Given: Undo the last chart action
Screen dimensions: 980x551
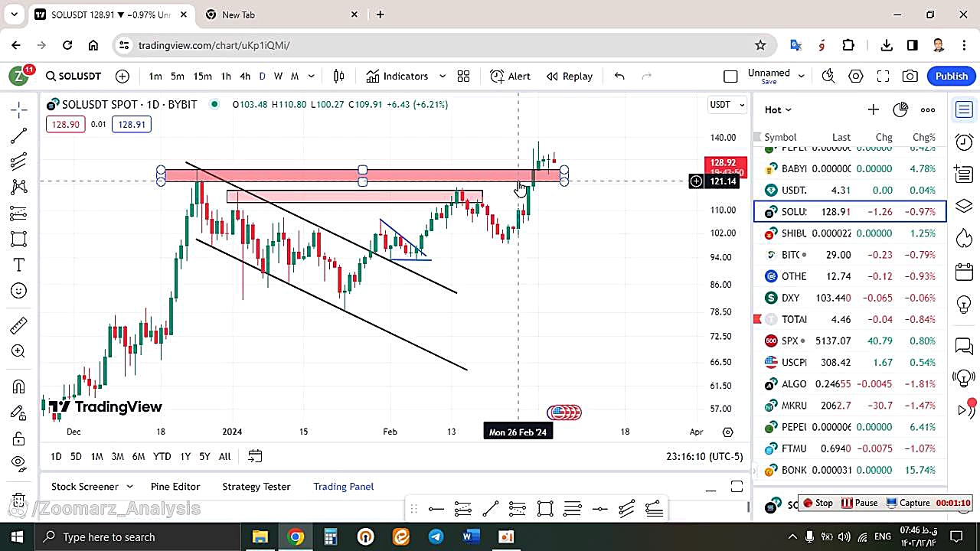Looking at the screenshot, I should pyautogui.click(x=619, y=76).
